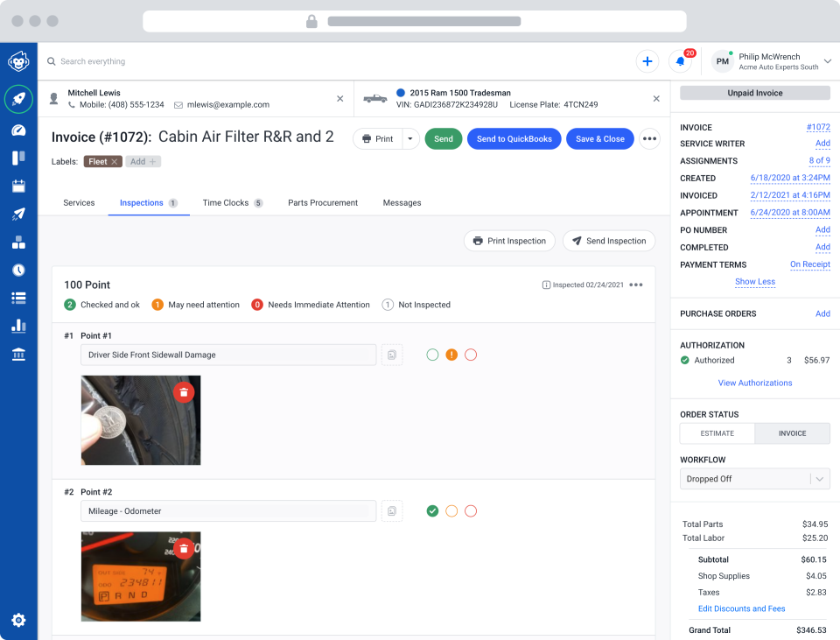840x640 pixels.
Task: Mark Point #2 as Needs Immediate Attention
Action: pos(471,510)
